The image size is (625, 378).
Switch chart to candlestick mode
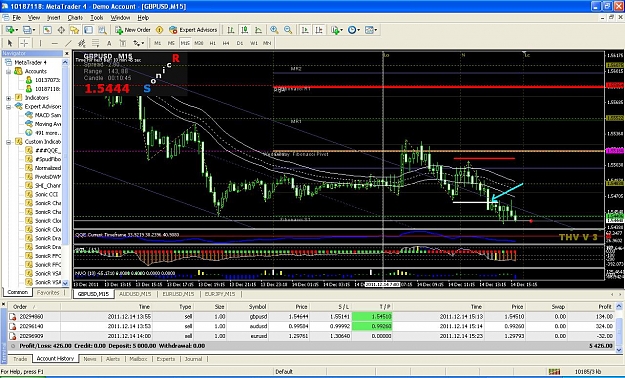coord(245,30)
